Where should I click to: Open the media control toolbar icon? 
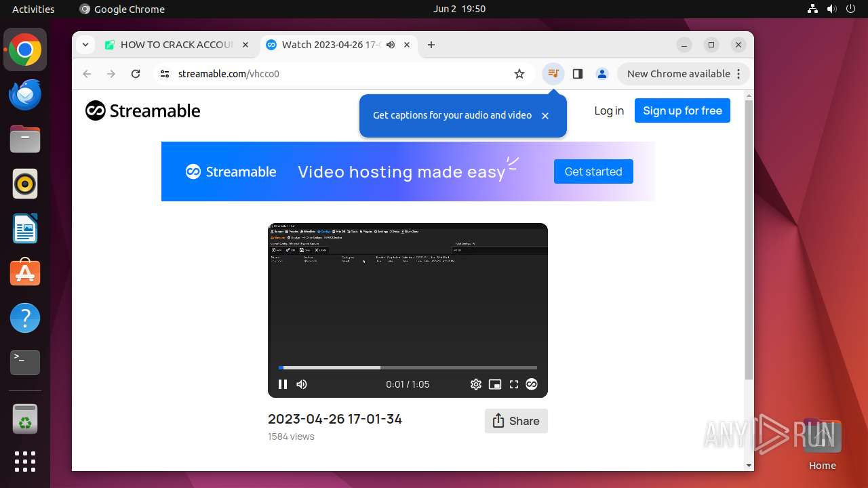pos(553,74)
